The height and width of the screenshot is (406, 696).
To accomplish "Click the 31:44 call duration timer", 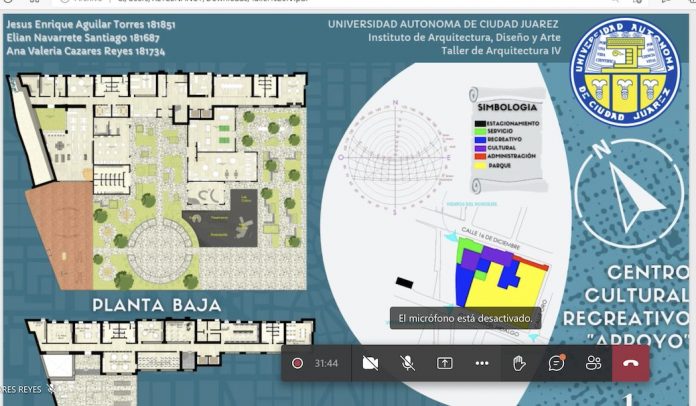I will (x=326, y=363).
